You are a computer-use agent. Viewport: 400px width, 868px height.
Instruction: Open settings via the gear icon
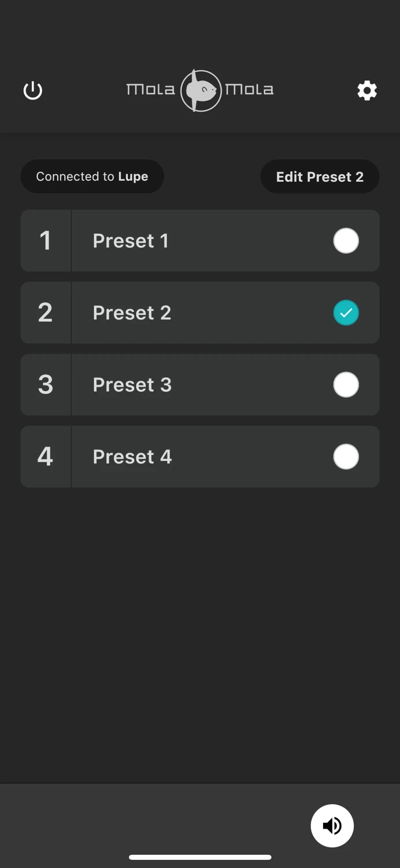(367, 91)
